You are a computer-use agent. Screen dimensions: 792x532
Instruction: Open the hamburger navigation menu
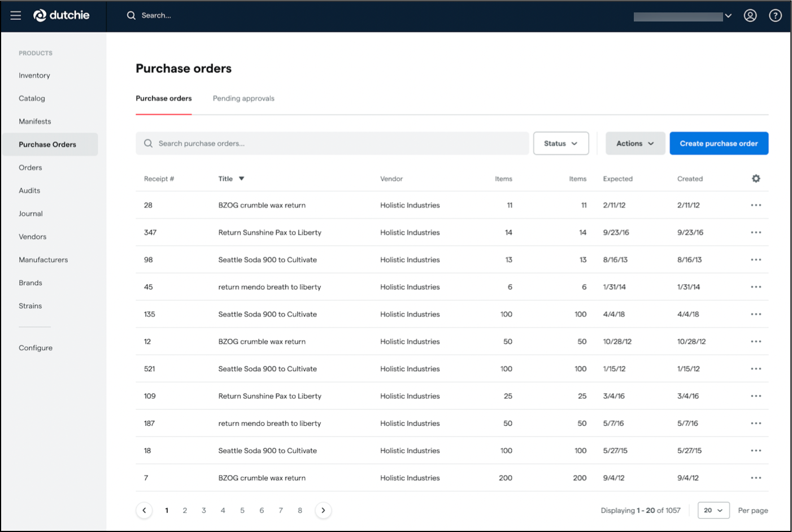[15, 15]
